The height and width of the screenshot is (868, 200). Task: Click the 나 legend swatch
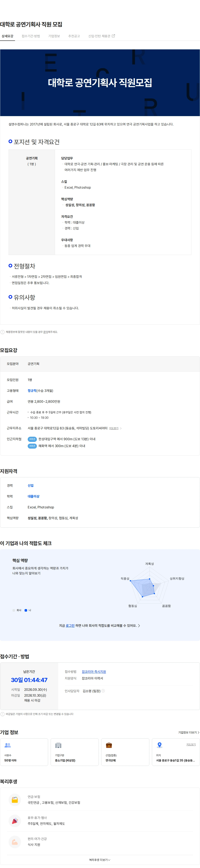[x=26, y=610]
